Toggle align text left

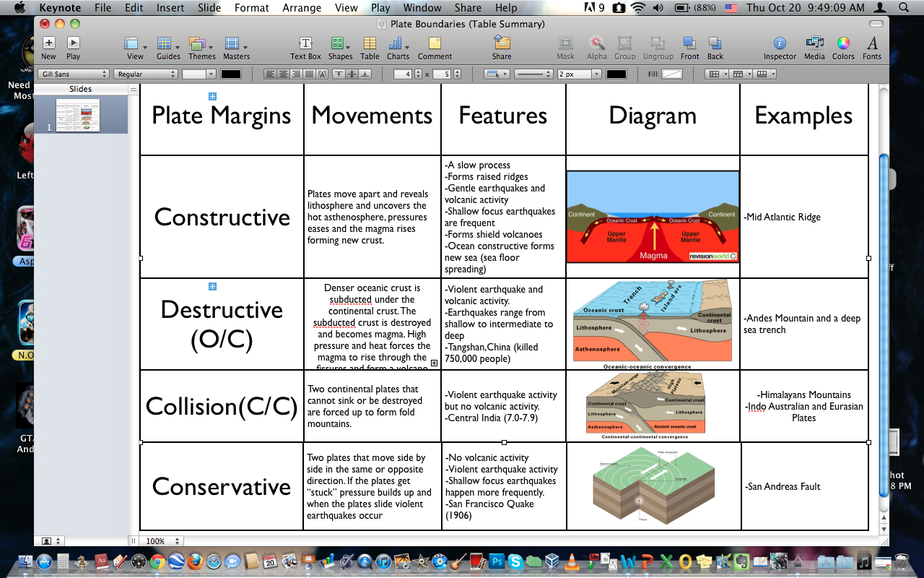pyautogui.click(x=269, y=74)
